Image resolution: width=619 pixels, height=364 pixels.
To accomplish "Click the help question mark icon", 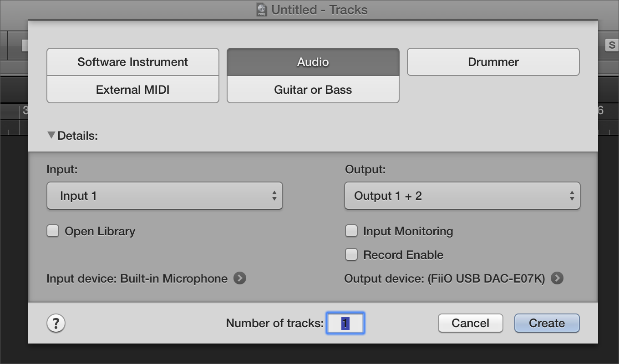I will tap(56, 324).
